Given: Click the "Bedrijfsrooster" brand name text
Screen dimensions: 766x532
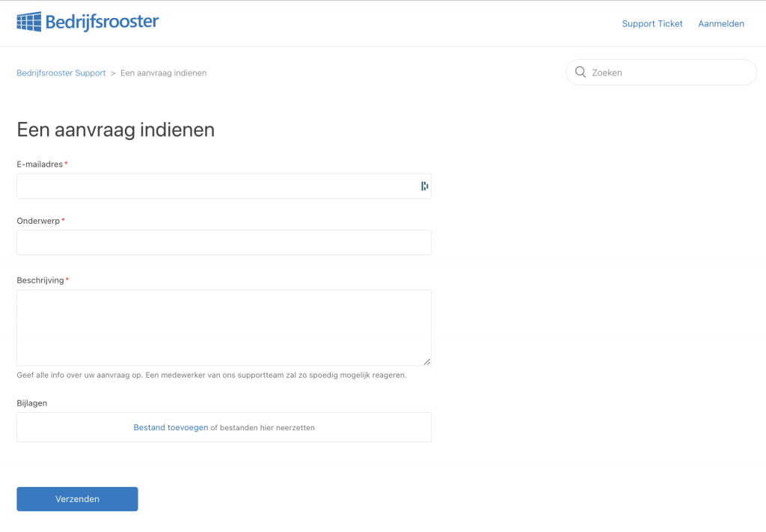Looking at the screenshot, I should point(102,22).
